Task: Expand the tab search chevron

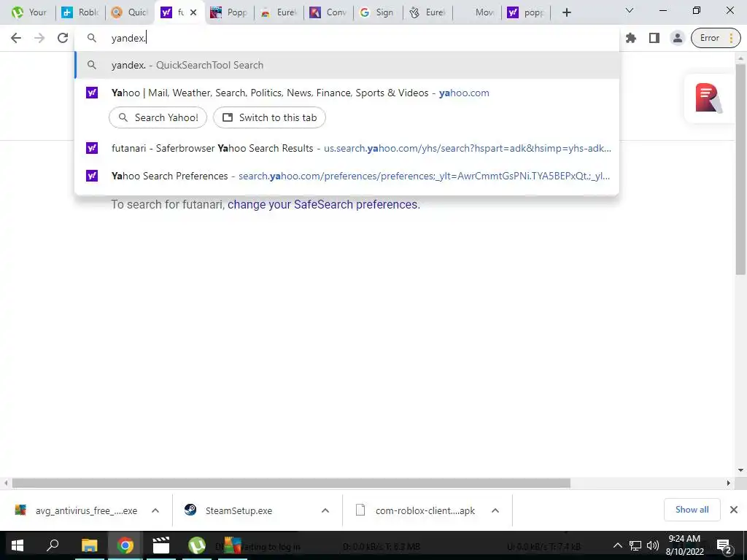Action: coord(630,10)
